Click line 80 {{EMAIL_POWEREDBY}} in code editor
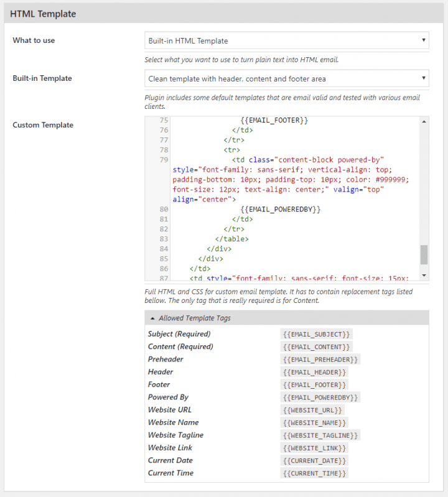 click(280, 209)
